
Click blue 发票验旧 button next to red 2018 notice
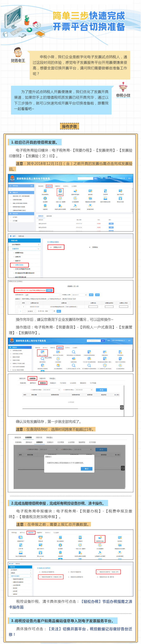[x=49, y=290]
